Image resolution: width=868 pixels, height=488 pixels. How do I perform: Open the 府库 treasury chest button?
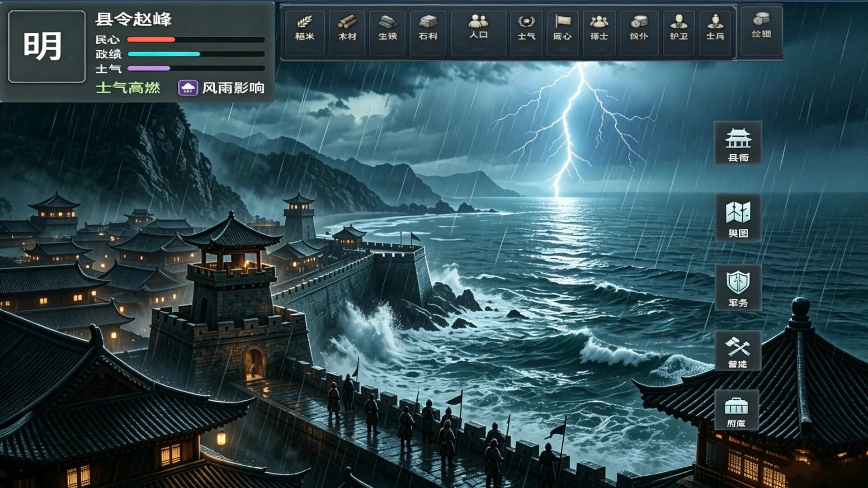click(x=736, y=410)
